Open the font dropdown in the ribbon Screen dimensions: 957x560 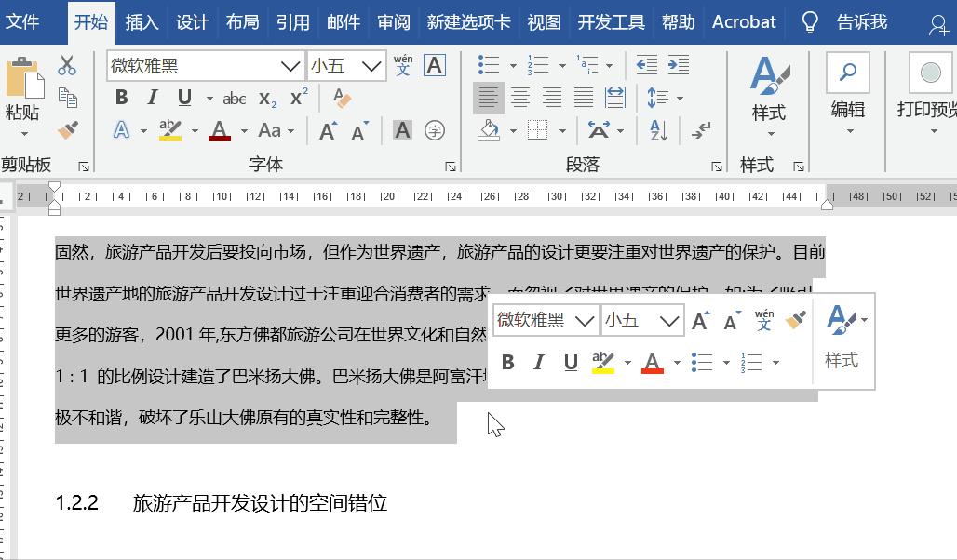pos(290,66)
